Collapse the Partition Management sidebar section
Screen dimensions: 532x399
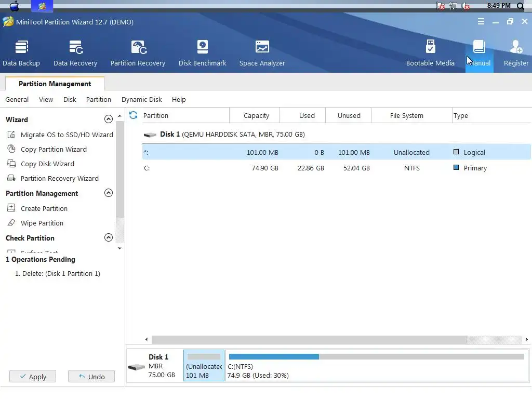click(x=108, y=193)
